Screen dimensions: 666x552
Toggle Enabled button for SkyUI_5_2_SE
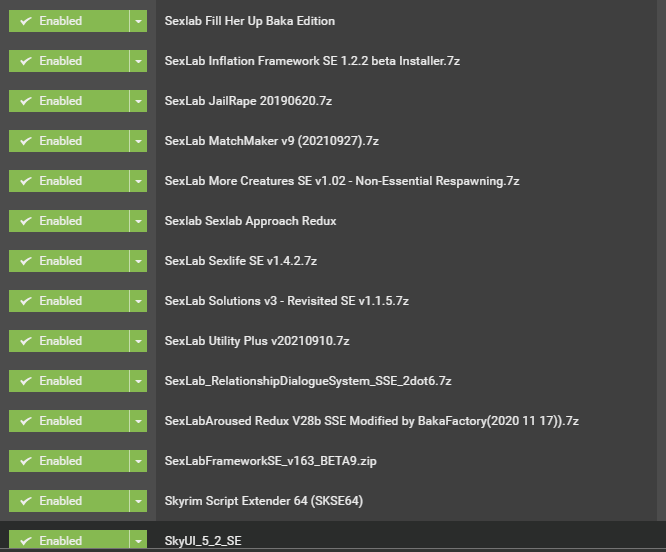(69, 540)
